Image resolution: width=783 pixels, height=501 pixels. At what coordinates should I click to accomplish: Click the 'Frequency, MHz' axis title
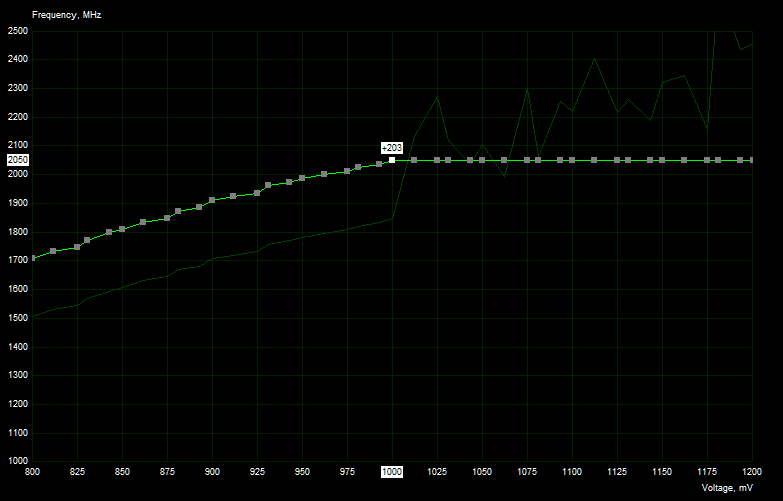(66, 15)
